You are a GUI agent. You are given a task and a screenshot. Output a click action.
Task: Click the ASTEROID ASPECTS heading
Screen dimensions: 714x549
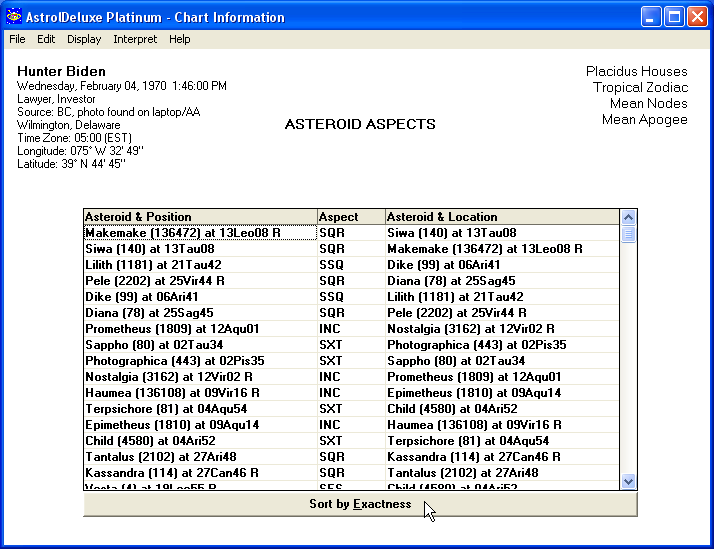click(360, 124)
